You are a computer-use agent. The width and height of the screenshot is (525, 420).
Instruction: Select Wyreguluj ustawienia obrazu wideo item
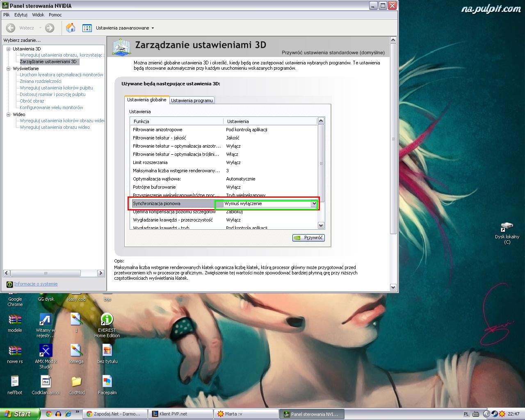55,127
